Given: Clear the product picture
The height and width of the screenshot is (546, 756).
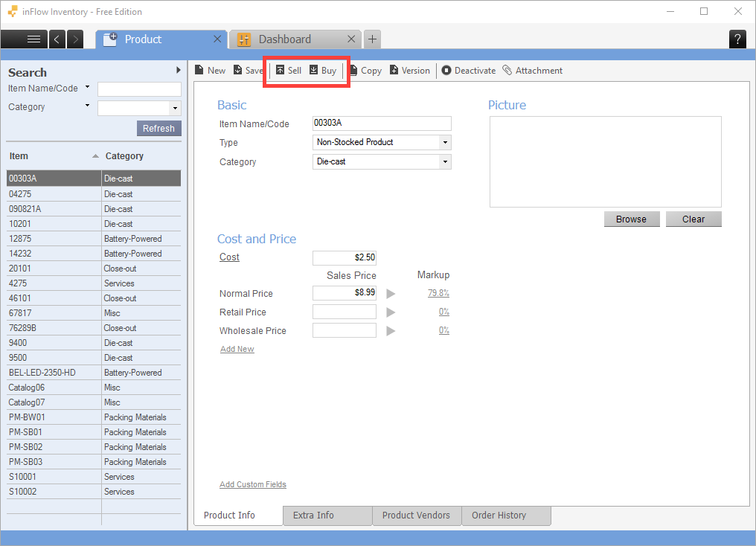Looking at the screenshot, I should tap(693, 219).
